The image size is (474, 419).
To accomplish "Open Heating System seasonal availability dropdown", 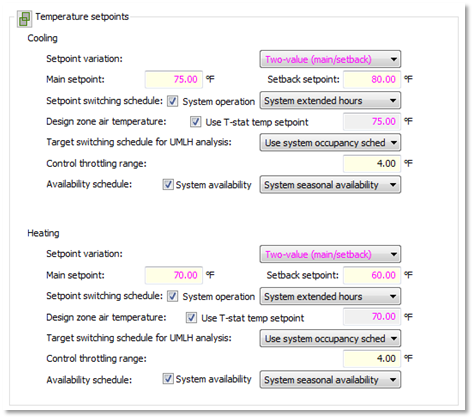I will [x=330, y=380].
